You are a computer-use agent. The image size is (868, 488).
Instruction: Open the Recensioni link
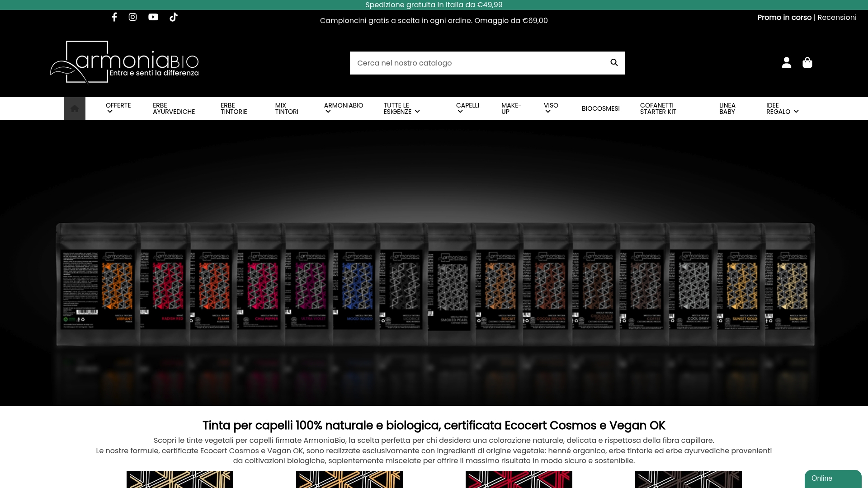point(837,18)
